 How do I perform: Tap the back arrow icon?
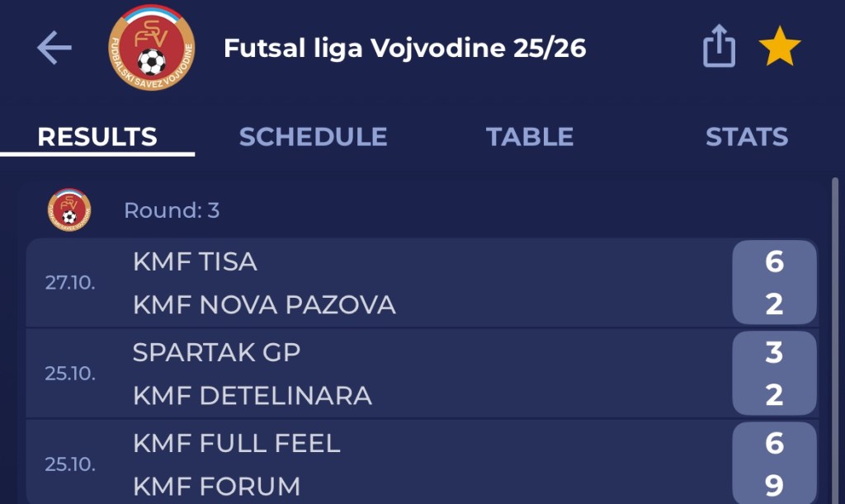click(54, 49)
